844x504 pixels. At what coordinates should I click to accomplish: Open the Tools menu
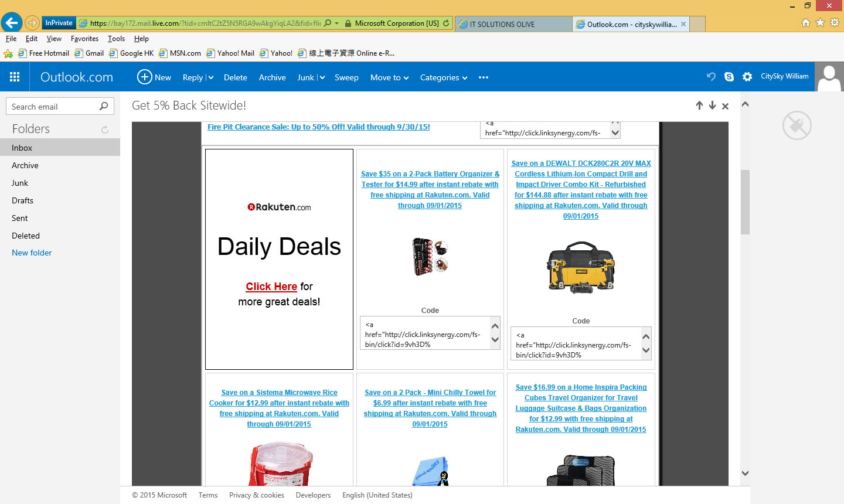coord(116,39)
